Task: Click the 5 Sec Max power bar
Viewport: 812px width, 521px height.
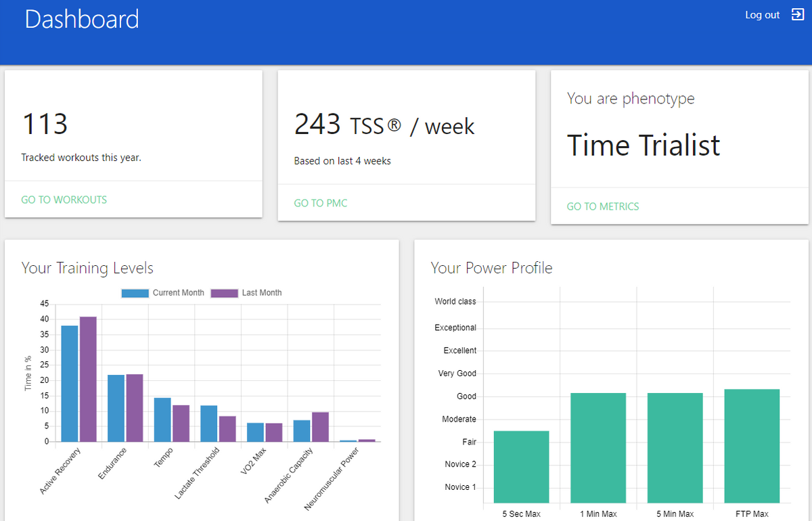Action: pos(521,467)
